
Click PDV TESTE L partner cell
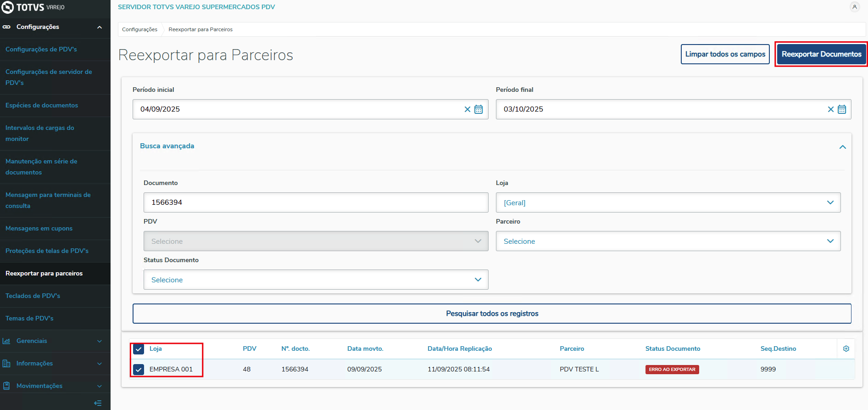click(579, 370)
